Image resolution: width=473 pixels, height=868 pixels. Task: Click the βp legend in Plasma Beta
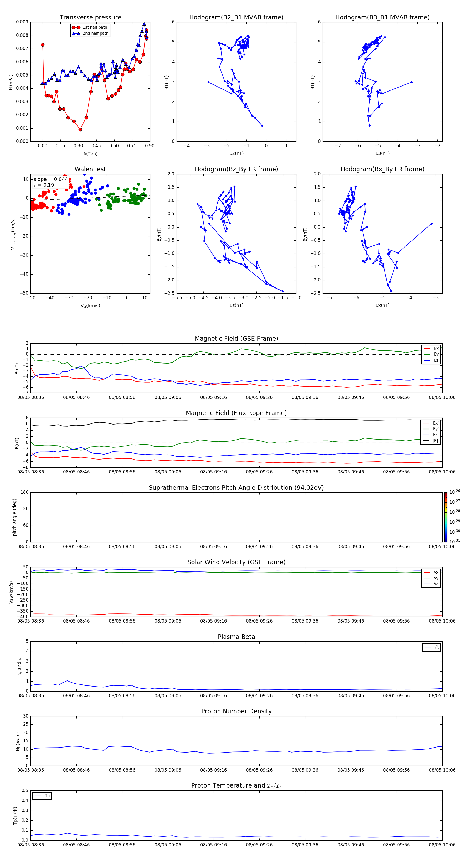coord(431,647)
